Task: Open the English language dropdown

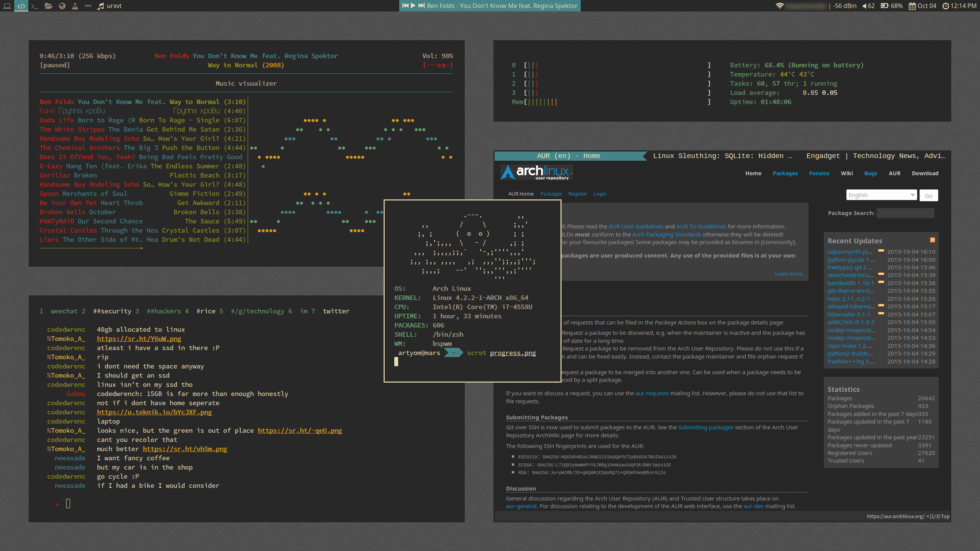Action: pyautogui.click(x=881, y=195)
